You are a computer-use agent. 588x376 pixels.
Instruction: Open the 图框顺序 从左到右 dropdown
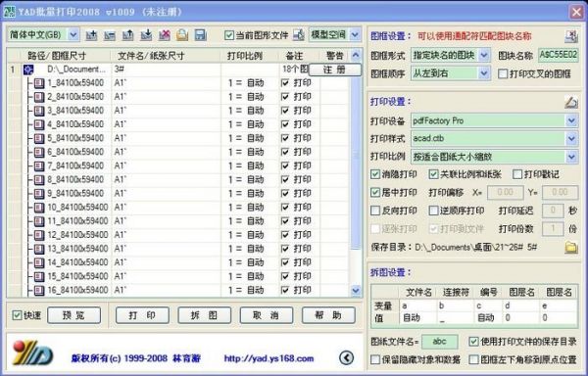point(484,73)
